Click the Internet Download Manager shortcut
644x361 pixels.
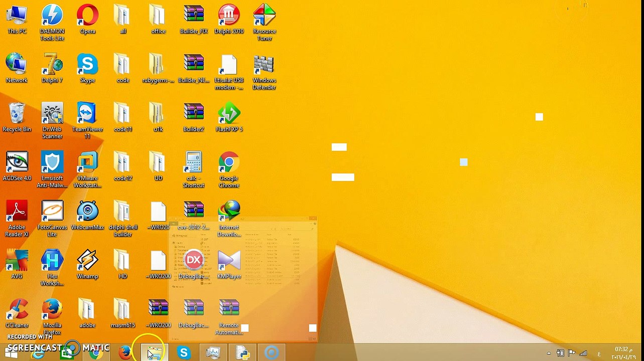229,219
